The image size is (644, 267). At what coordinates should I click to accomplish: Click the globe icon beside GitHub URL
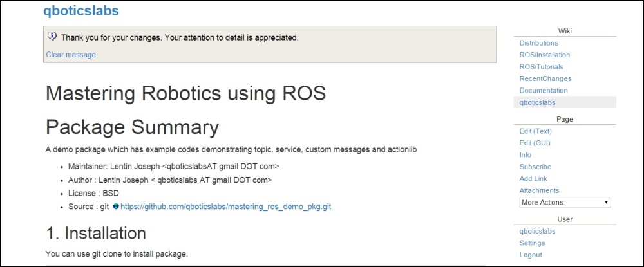115,207
